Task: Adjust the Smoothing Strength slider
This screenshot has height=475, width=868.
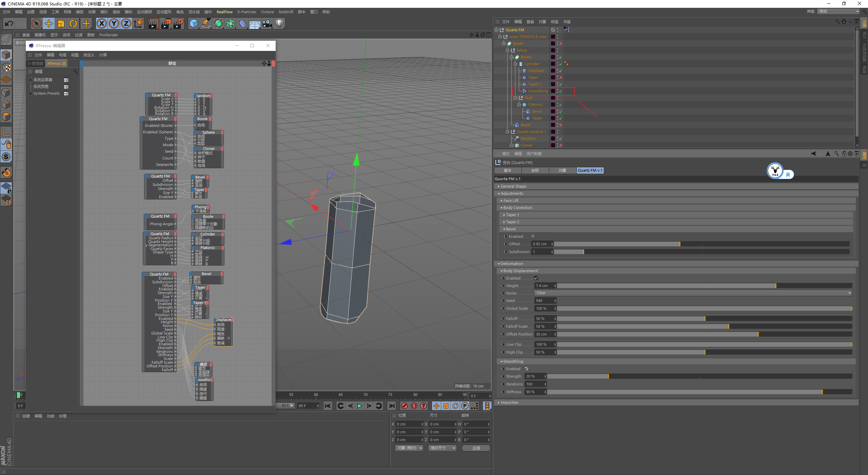Action: (608, 376)
